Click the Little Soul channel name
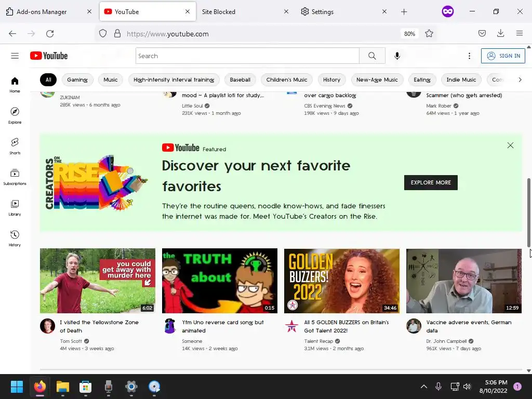This screenshot has height=399, width=532. pos(192,106)
